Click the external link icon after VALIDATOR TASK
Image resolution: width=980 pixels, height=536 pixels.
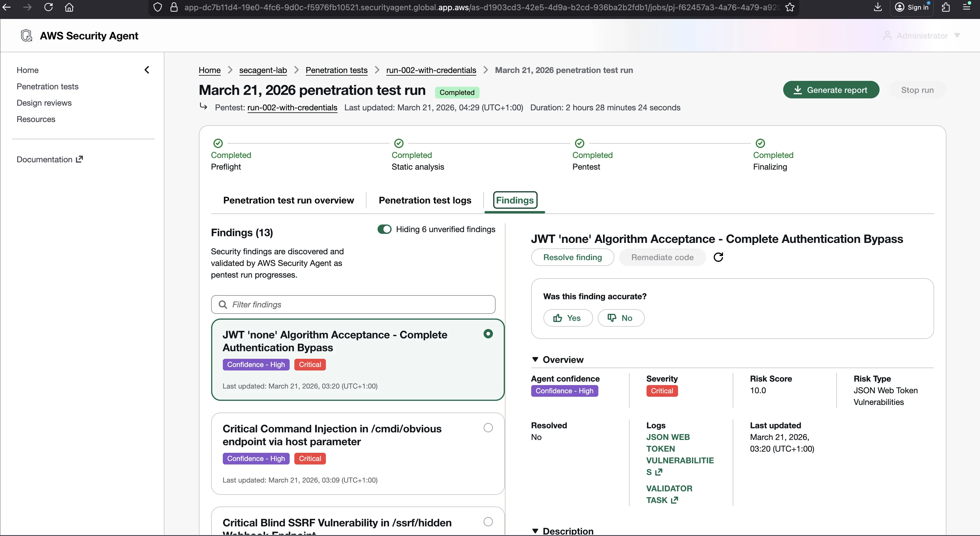[675, 500]
